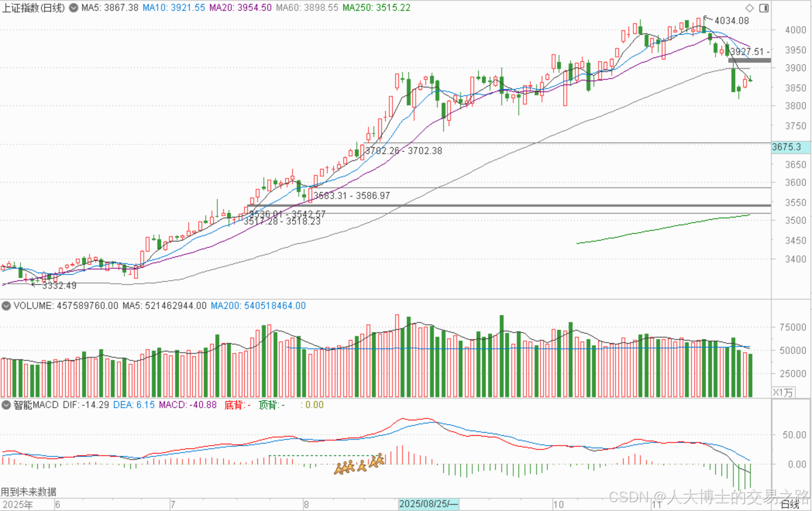Open the 智能MACD indicator dropdown arrow
Screen dimensions: 812x511
(6, 405)
